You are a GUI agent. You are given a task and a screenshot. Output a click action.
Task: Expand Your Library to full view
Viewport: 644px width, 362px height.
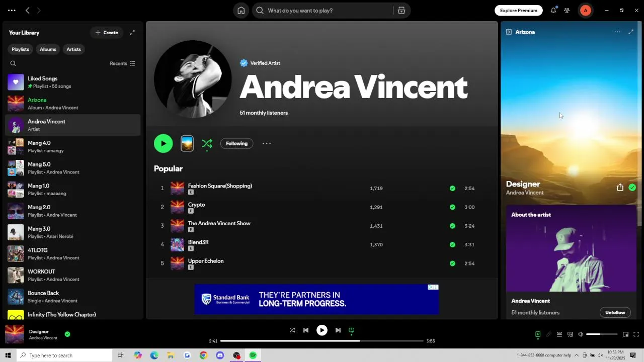point(132,33)
